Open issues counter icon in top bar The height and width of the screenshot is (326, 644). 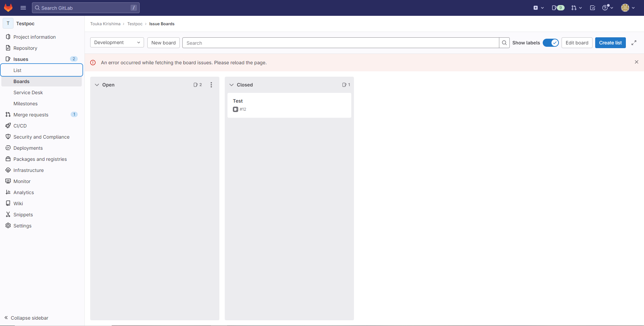click(558, 8)
